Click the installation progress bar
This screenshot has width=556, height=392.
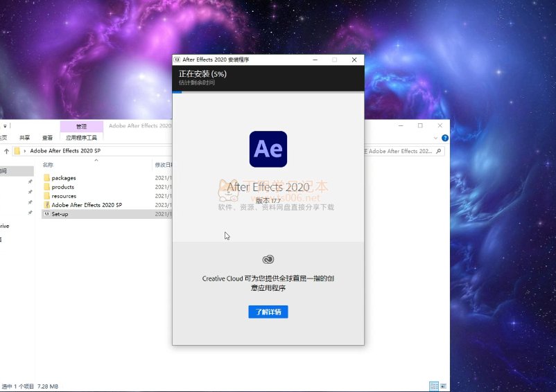(x=268, y=91)
